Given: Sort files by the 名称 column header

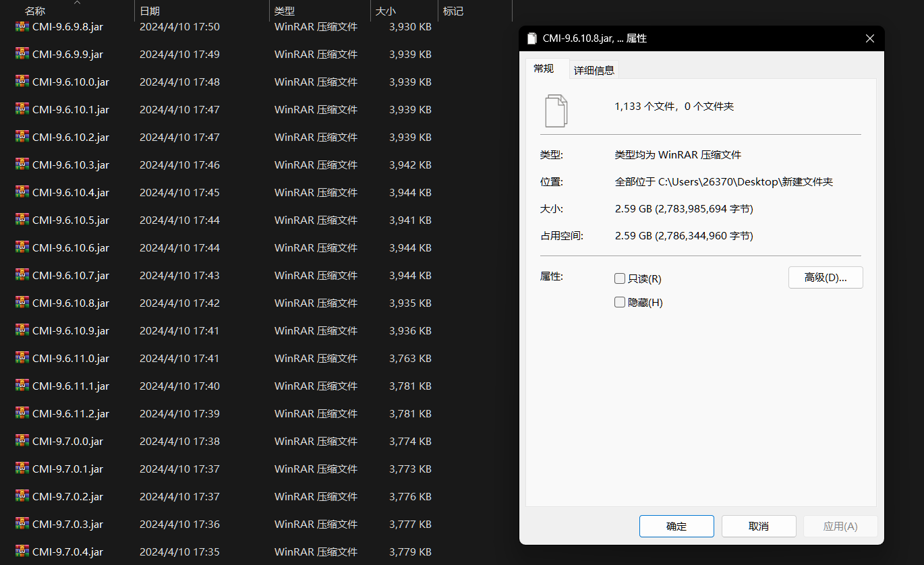Looking at the screenshot, I should coord(35,11).
